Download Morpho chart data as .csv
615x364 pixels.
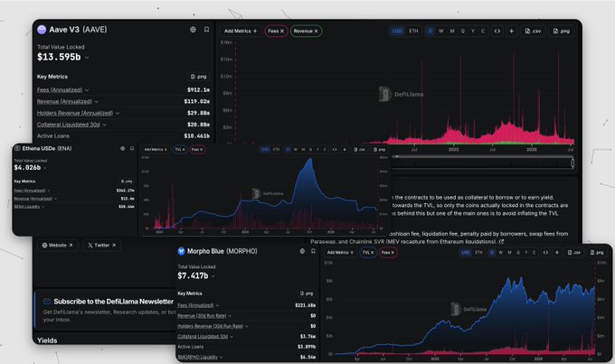pos(574,252)
